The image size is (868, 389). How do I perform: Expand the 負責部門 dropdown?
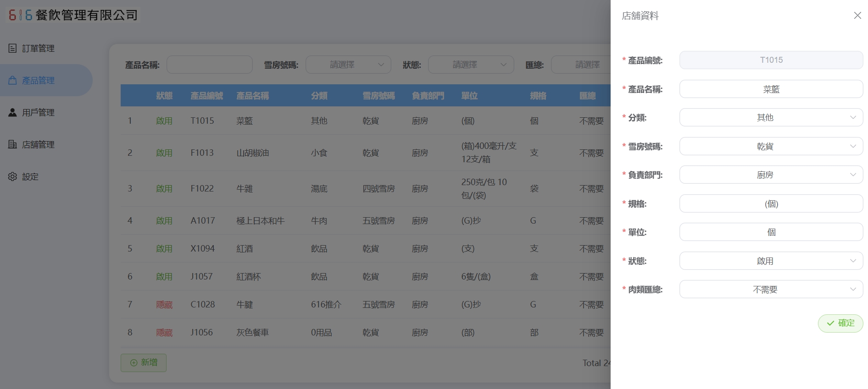coord(771,175)
